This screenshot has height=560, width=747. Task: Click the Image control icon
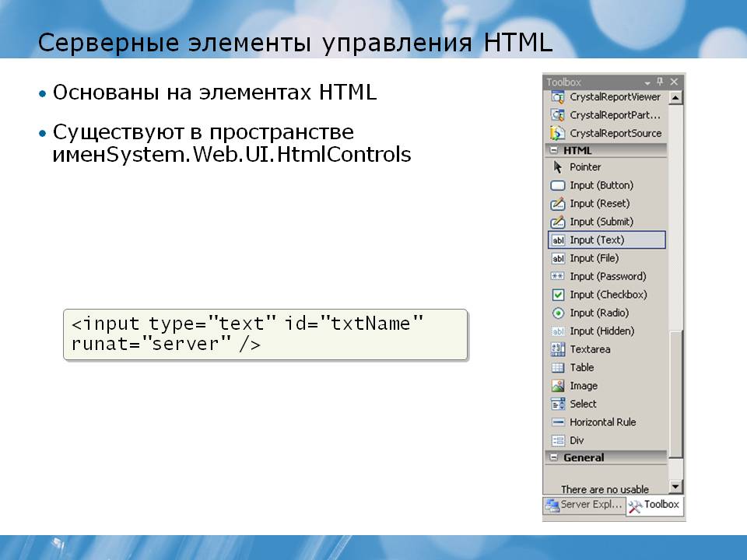(557, 386)
